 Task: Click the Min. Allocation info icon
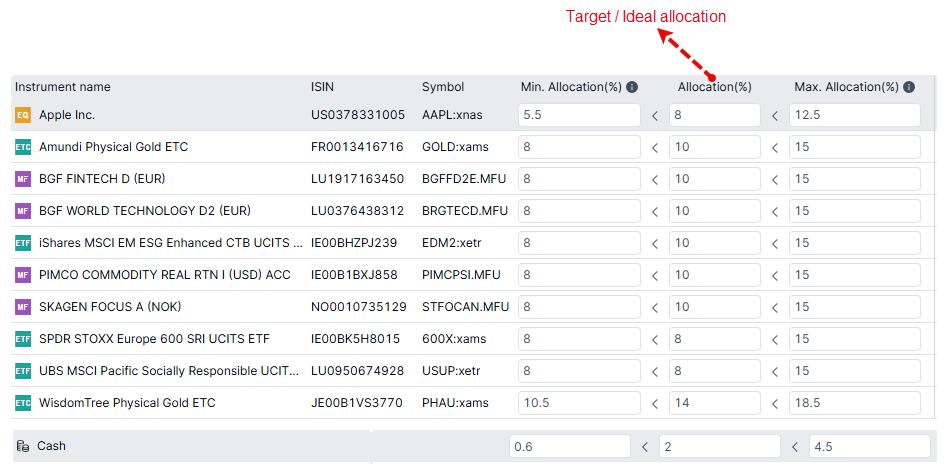click(x=632, y=87)
